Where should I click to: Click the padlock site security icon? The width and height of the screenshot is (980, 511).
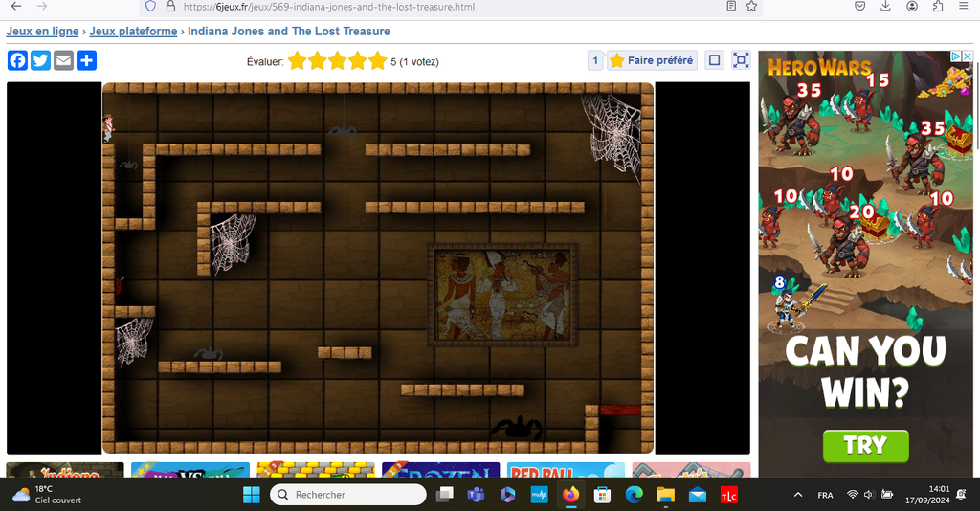point(170,7)
